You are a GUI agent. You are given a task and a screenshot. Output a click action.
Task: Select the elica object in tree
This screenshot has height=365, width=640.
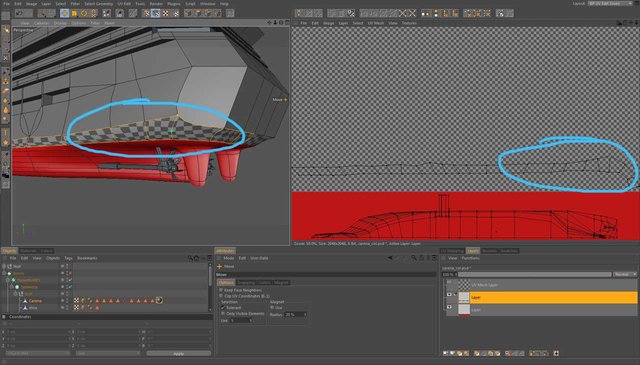pos(33,308)
